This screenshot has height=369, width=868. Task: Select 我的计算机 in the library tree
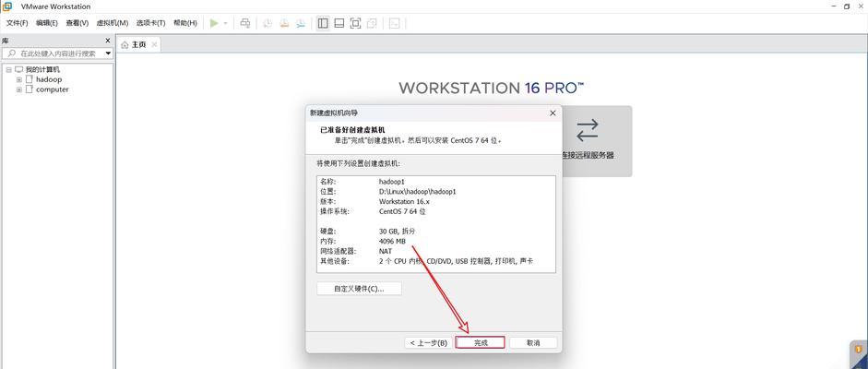[42, 70]
